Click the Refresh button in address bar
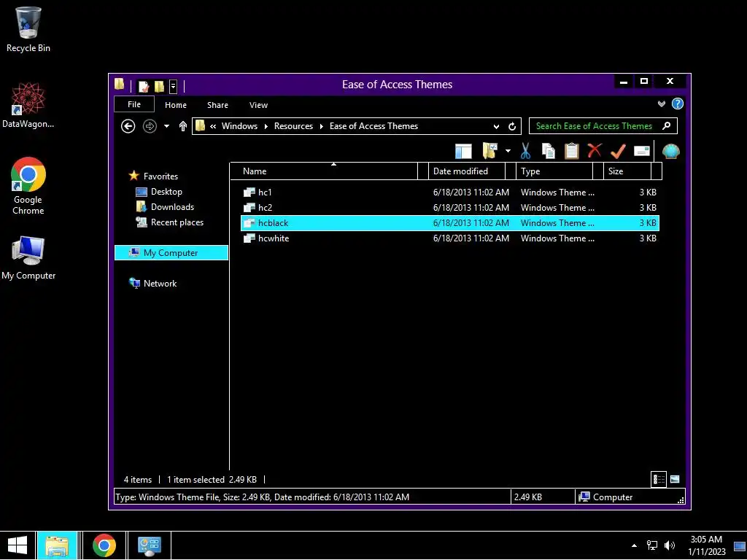This screenshot has height=560, width=747. (512, 126)
